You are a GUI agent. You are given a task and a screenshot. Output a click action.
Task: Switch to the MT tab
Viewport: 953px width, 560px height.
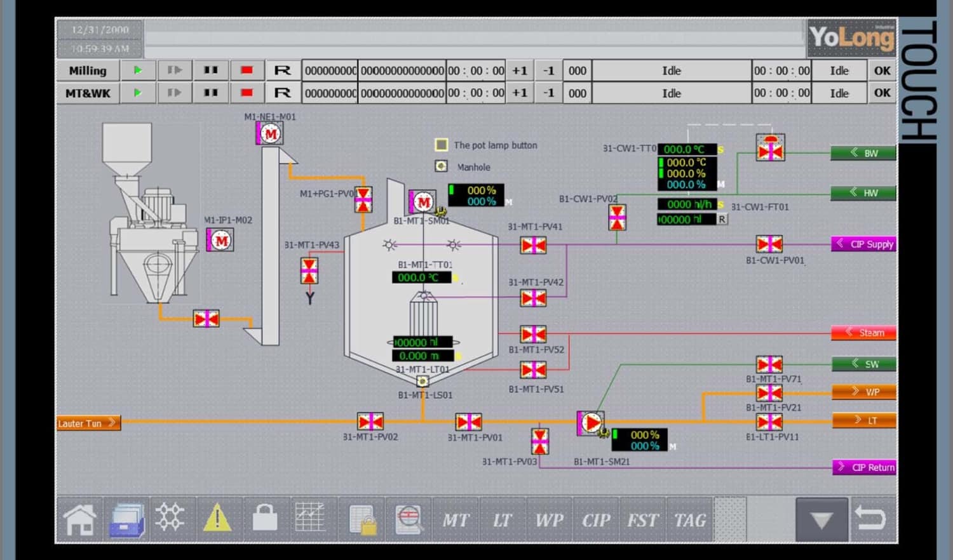coord(455,519)
